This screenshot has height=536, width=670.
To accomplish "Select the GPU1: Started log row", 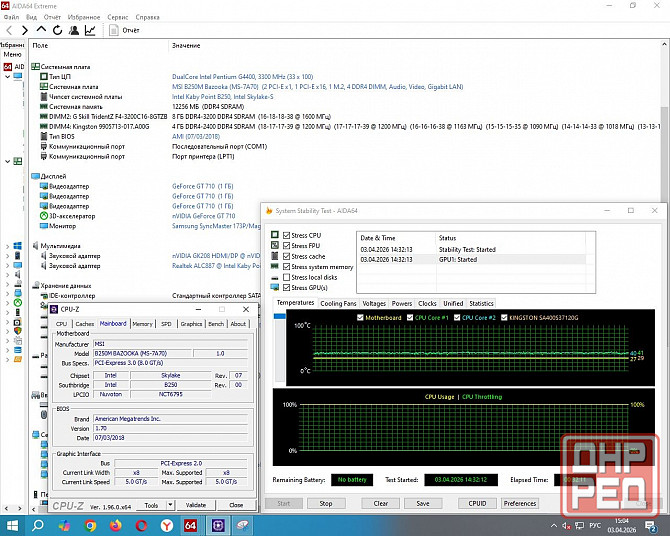I will click(x=460, y=259).
